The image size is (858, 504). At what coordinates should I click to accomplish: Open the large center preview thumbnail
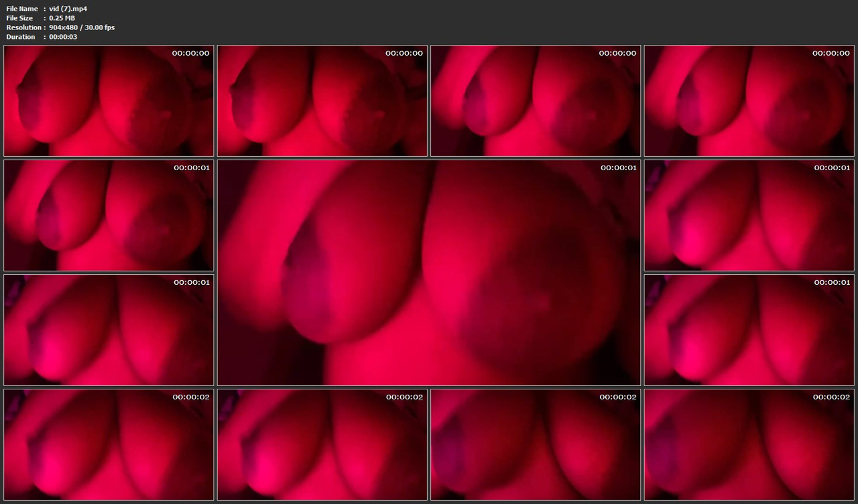tap(428, 272)
